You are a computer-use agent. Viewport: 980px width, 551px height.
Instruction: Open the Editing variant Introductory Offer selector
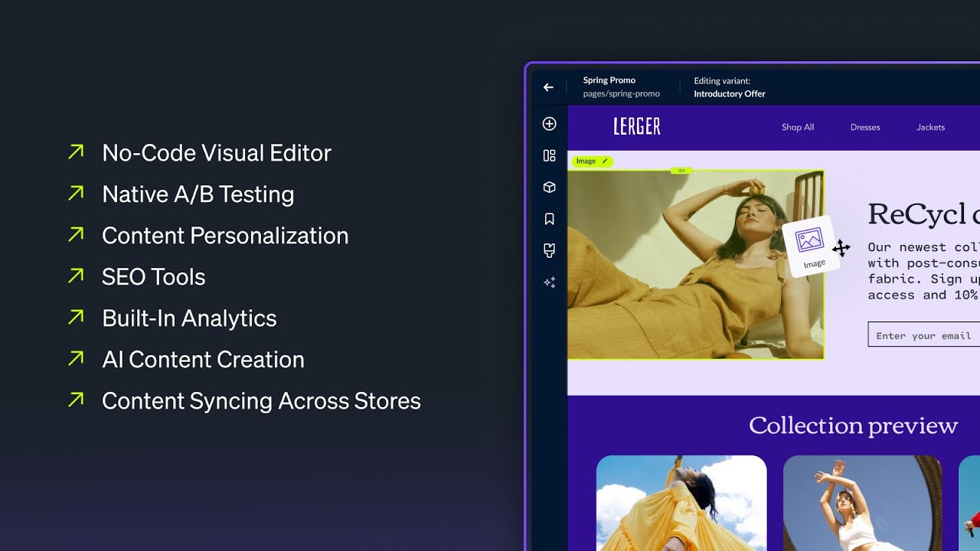(x=729, y=86)
